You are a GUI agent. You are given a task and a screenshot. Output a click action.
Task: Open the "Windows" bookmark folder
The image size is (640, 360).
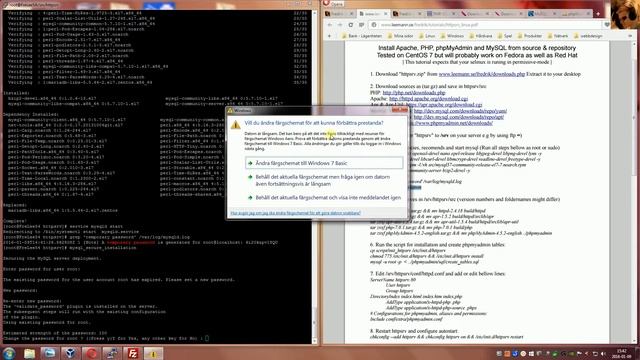451,36
